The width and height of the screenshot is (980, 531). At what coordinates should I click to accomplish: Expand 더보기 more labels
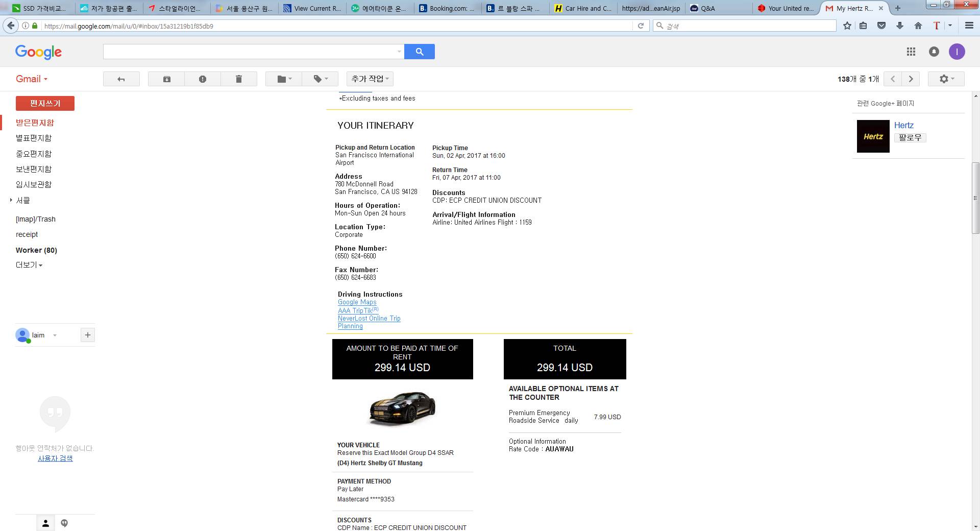[x=29, y=265]
